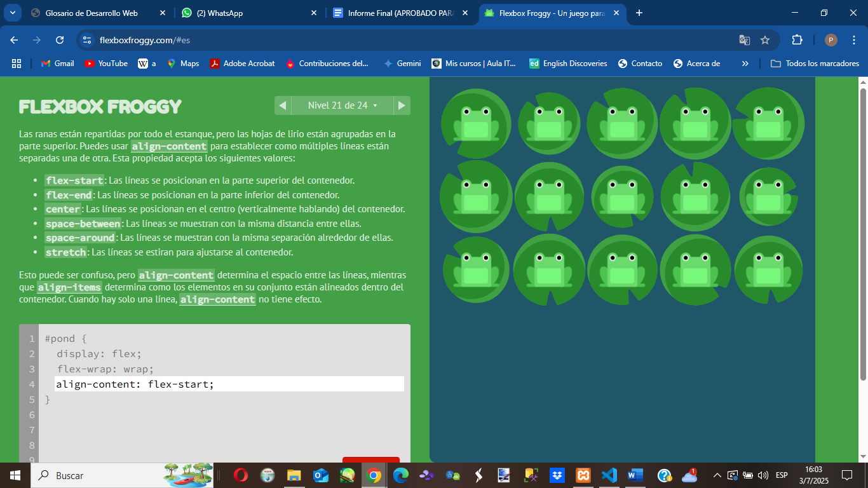Open the Acerca de bookmark

tap(696, 64)
